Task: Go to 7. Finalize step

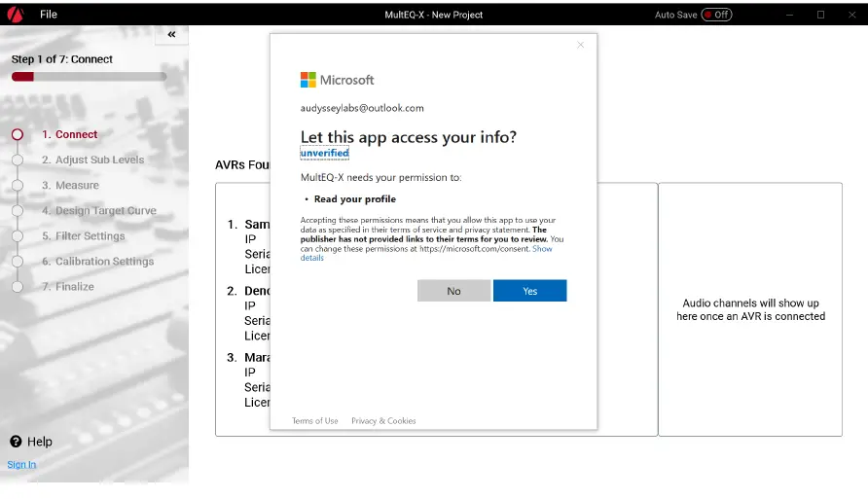Action: click(68, 287)
